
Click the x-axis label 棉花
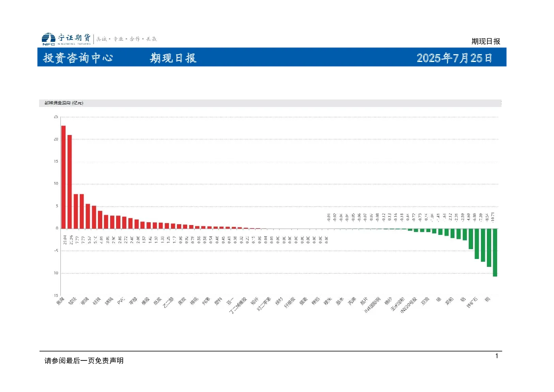194,301
